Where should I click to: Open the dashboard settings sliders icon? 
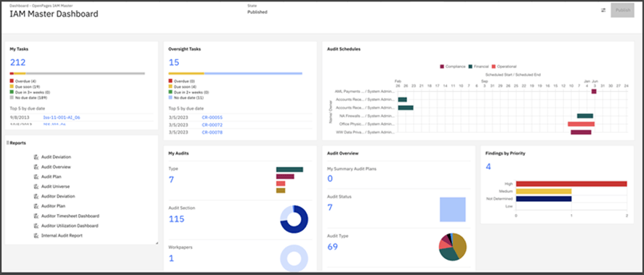click(x=603, y=10)
